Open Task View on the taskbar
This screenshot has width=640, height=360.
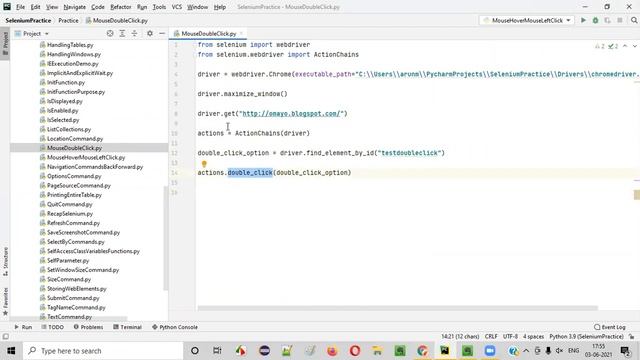point(217,351)
